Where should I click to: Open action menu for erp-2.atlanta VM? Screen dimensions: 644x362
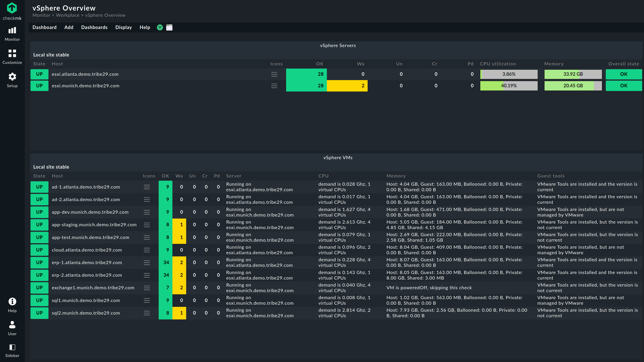click(147, 275)
